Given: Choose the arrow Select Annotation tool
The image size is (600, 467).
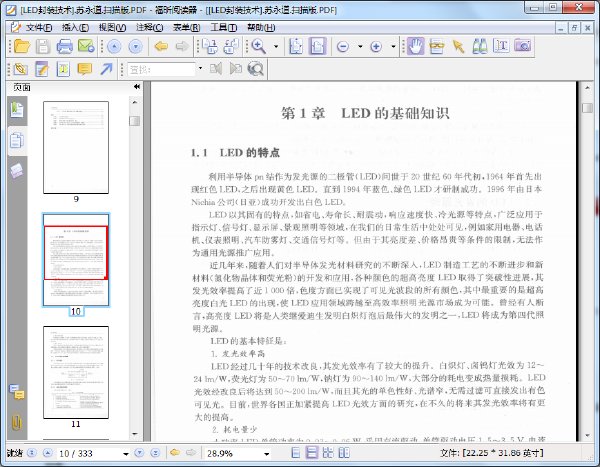Looking at the screenshot, I should point(458,46).
